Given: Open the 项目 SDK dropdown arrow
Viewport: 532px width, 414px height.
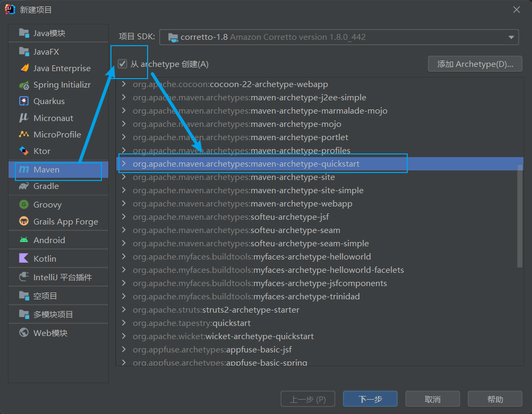Looking at the screenshot, I should (511, 37).
